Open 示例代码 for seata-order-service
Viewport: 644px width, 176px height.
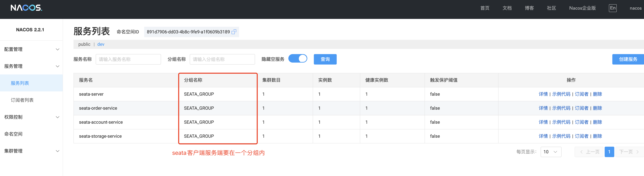coord(561,108)
